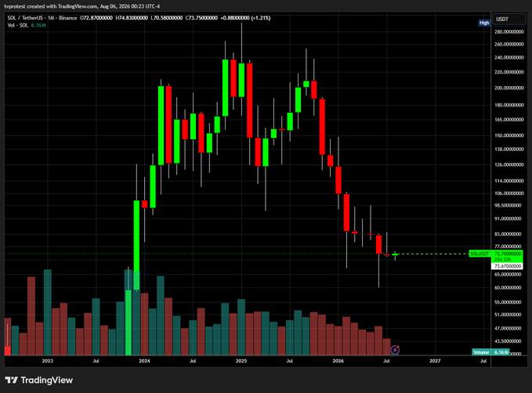Click the Jul label between 2024 and 2025
Viewport: 532px width, 393px height.
pyautogui.click(x=193, y=361)
